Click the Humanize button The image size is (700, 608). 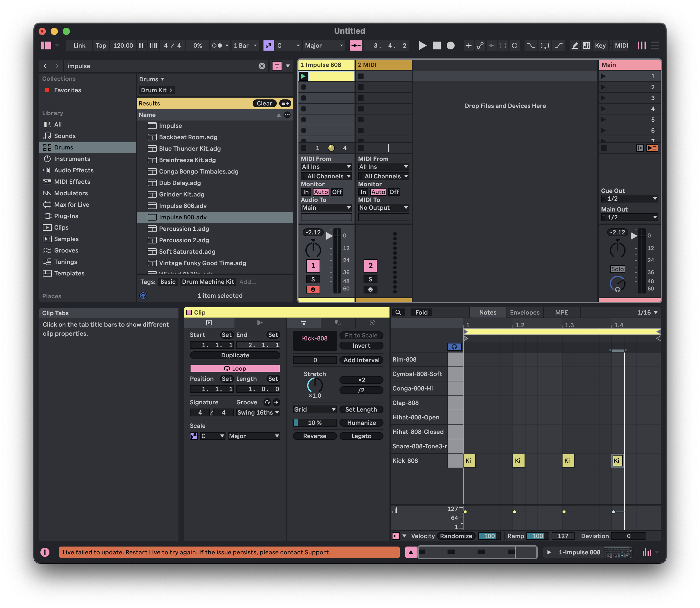click(361, 423)
